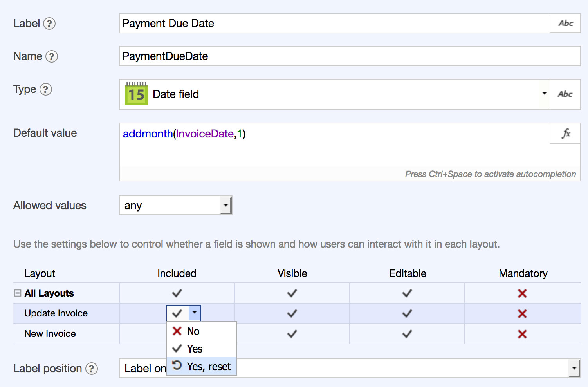Open the Allowed values dropdown
This screenshot has width=588, height=387.
(x=225, y=205)
